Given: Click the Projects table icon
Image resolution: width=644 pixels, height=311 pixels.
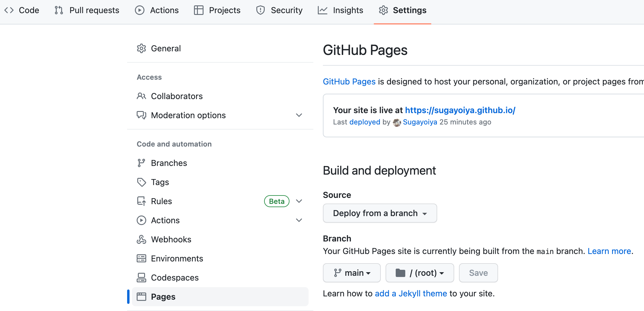Looking at the screenshot, I should pos(199,10).
